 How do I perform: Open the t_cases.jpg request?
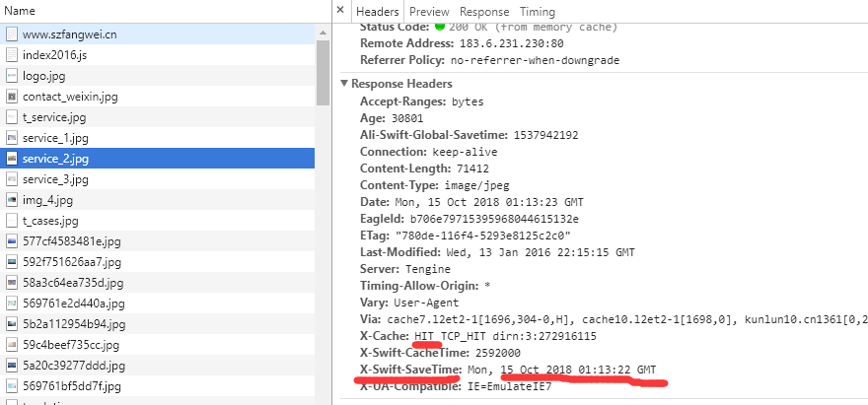[x=50, y=221]
